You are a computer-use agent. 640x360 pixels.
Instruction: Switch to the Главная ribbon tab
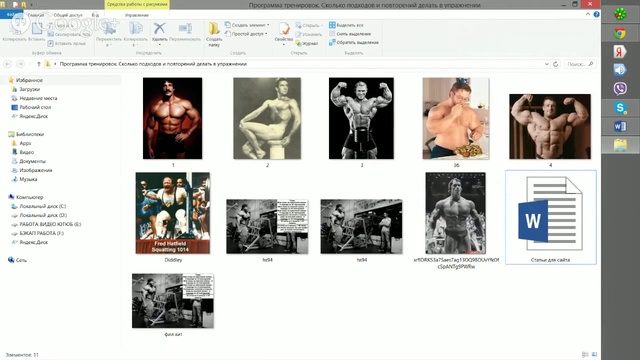coord(36,15)
